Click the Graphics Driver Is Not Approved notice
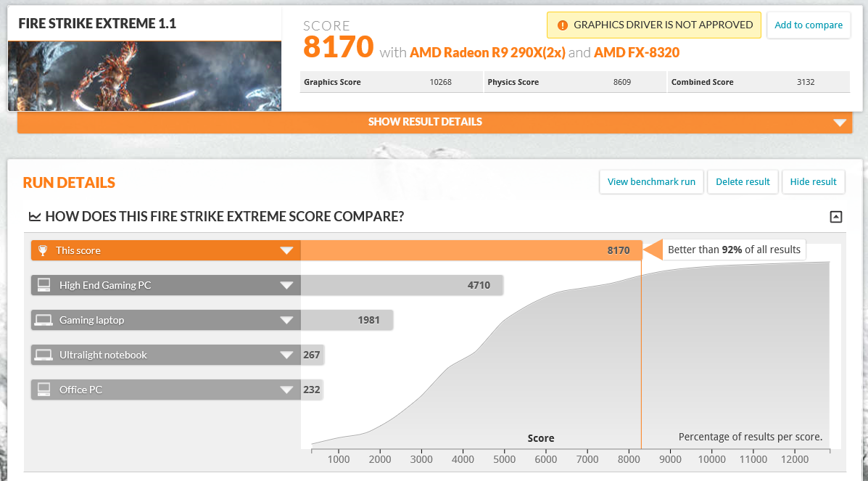This screenshot has height=481, width=868. coord(654,25)
